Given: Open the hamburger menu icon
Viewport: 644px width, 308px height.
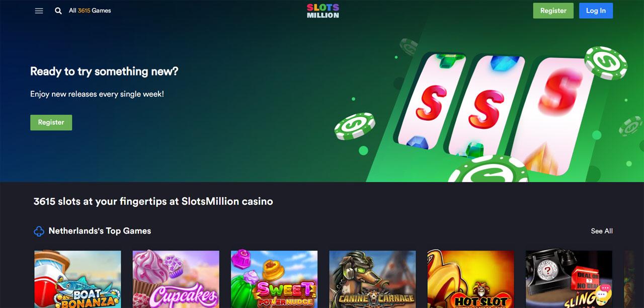Looking at the screenshot, I should point(39,11).
